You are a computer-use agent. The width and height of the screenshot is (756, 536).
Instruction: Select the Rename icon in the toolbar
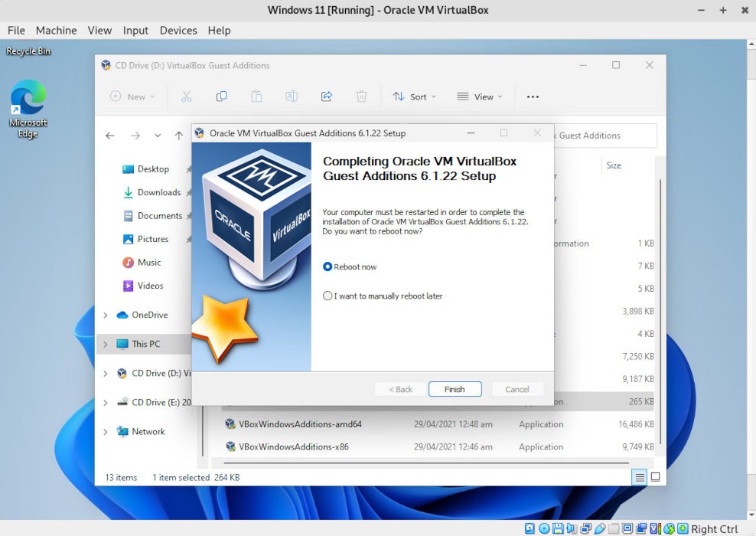tap(292, 96)
